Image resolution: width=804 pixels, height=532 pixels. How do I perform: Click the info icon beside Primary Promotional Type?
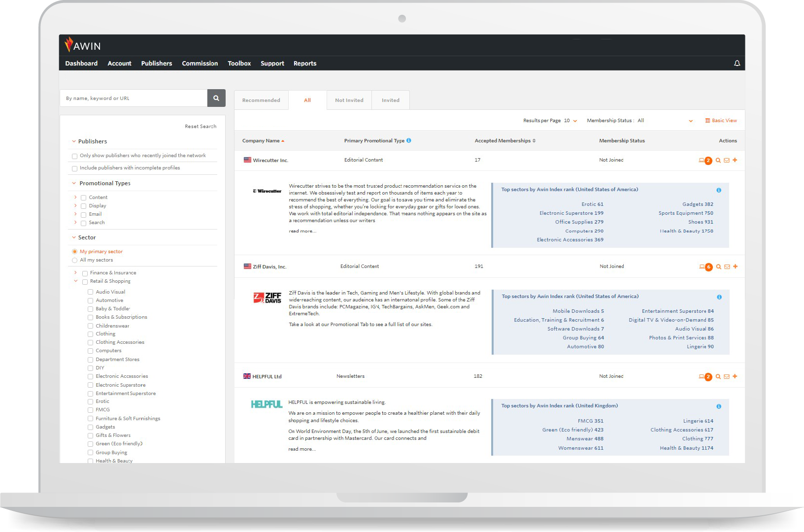409,140
